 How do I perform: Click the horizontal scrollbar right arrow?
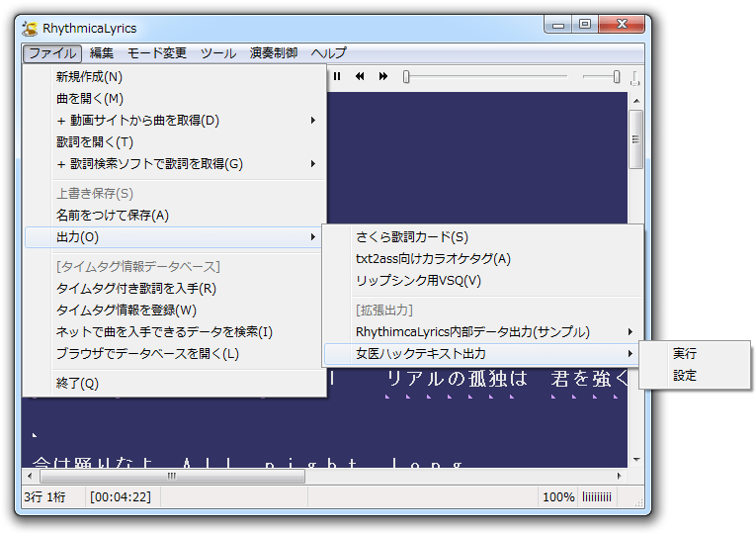pos(620,477)
